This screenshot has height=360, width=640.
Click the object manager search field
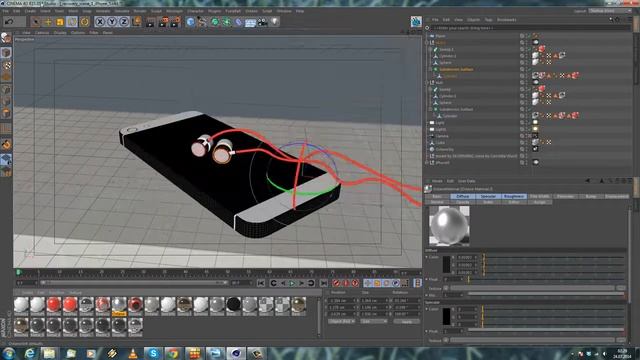[531, 28]
